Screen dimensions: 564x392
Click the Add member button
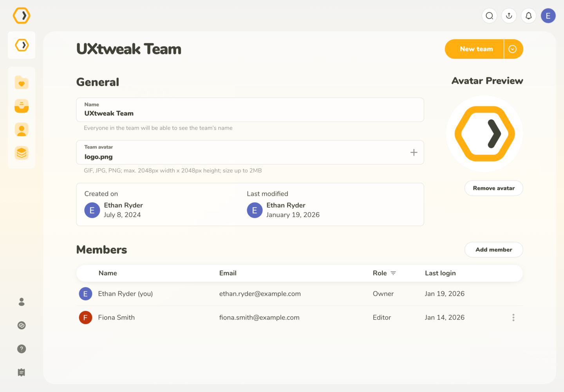pos(494,250)
